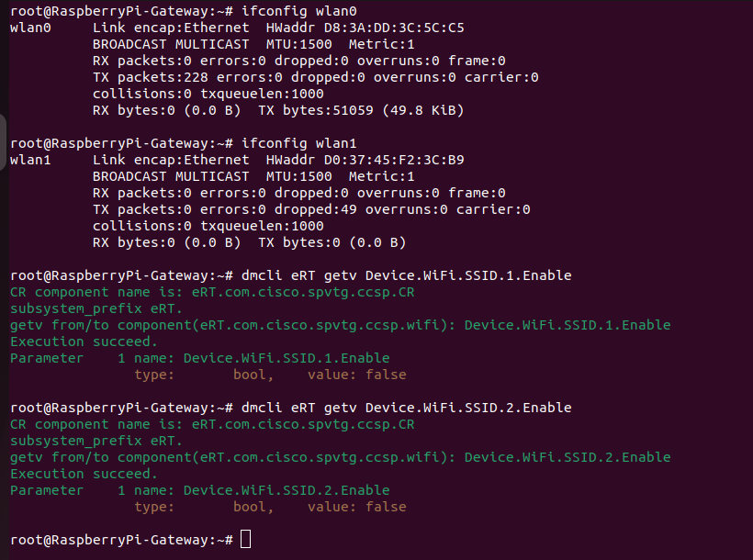Click the second "Execution succeed." line
The width and height of the screenshot is (753, 560).
click(84, 474)
